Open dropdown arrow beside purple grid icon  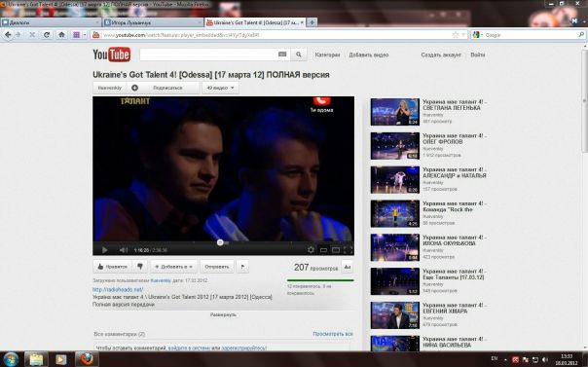click(85, 34)
